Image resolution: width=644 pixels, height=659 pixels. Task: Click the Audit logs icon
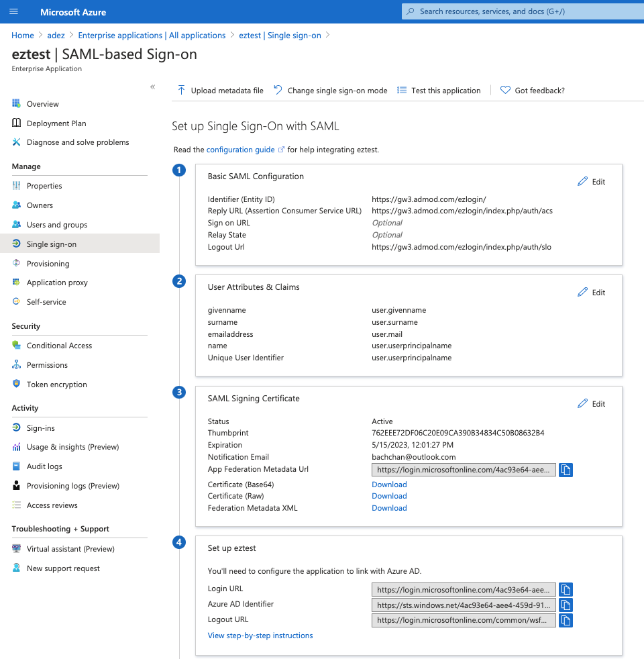tap(16, 466)
